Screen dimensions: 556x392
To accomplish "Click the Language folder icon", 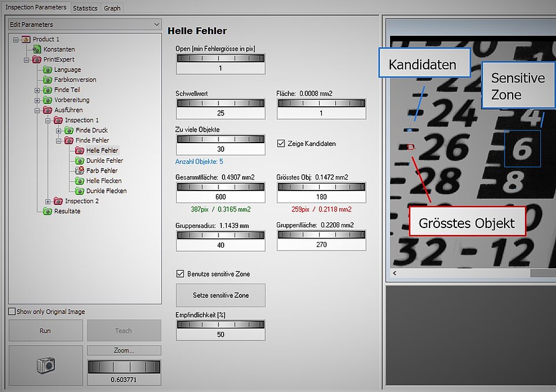I will [47, 70].
